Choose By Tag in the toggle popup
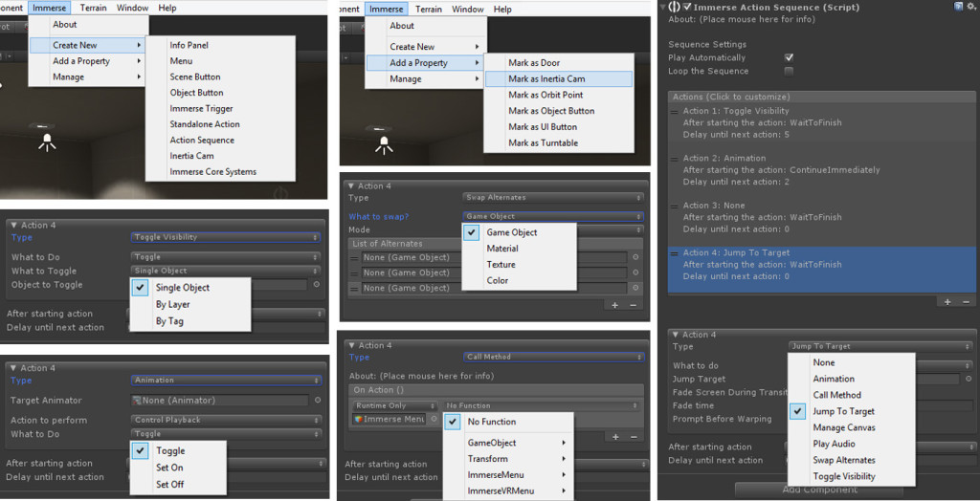The width and height of the screenshot is (980, 501). 190,321
